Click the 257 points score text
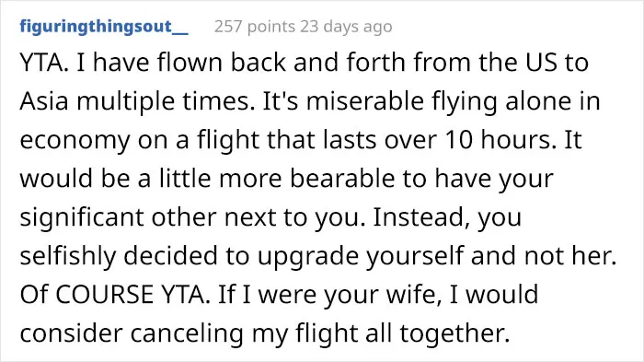 (x=254, y=27)
